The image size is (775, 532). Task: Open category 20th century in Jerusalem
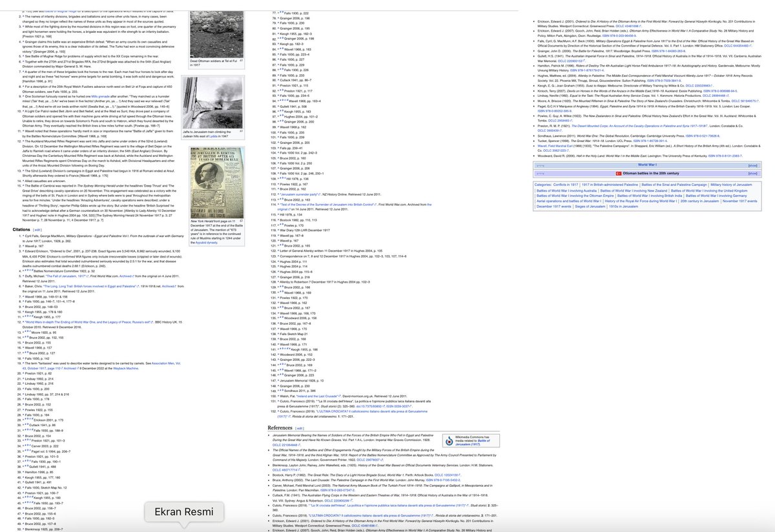(x=699, y=201)
